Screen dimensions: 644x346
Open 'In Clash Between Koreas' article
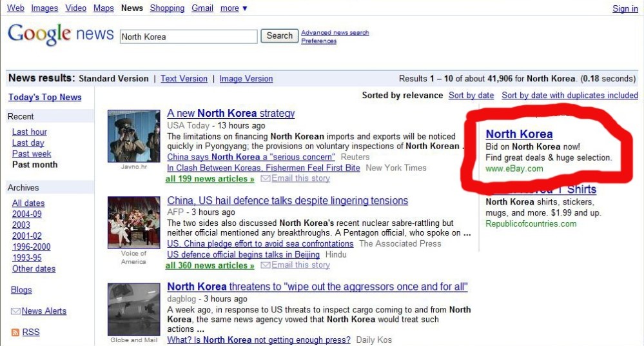pyautogui.click(x=264, y=168)
